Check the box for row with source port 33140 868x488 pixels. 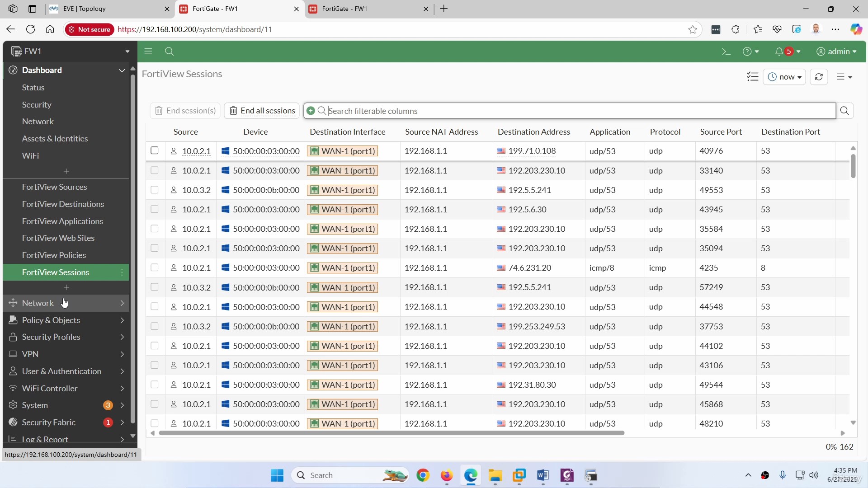[155, 170]
